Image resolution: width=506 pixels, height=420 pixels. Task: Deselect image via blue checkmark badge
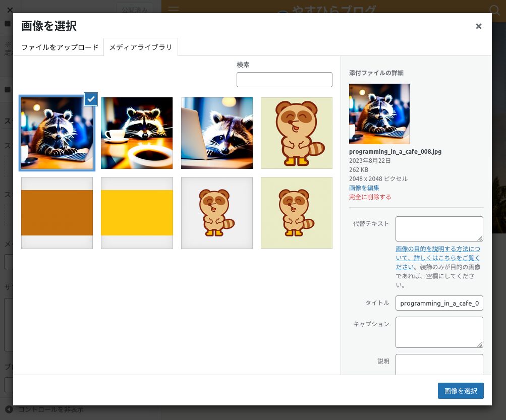(x=91, y=99)
